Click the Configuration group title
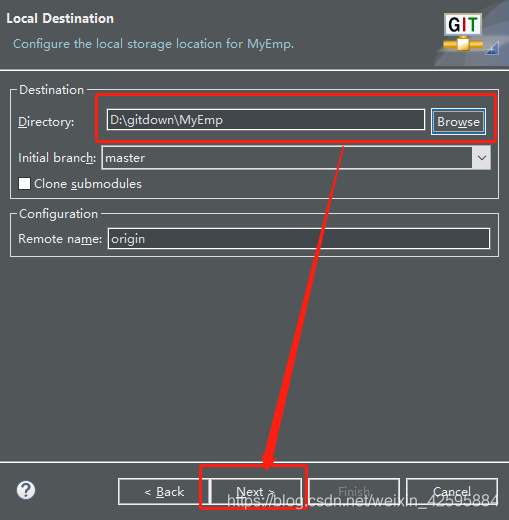This screenshot has width=509, height=520. (59, 214)
